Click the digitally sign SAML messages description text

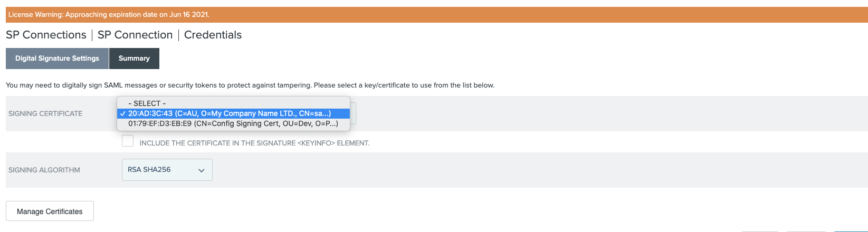(250, 85)
